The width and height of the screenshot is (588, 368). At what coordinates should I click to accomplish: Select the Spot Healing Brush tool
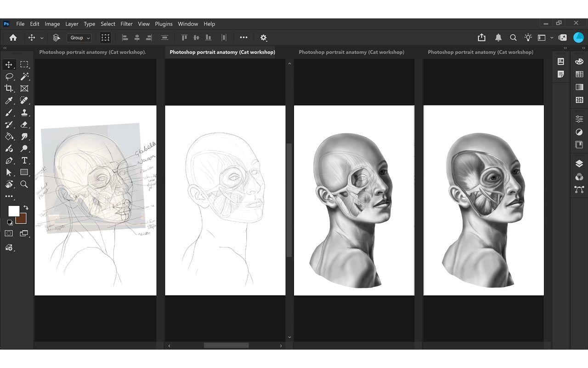(24, 100)
